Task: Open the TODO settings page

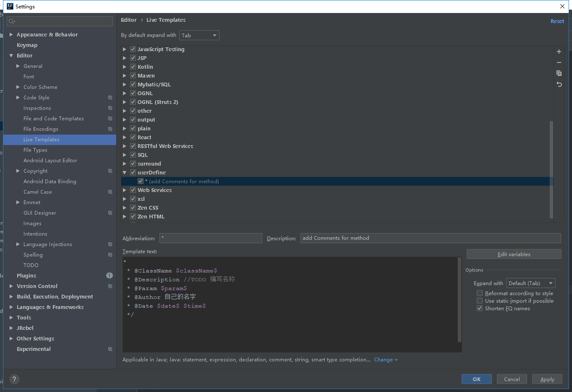Action: pyautogui.click(x=31, y=265)
